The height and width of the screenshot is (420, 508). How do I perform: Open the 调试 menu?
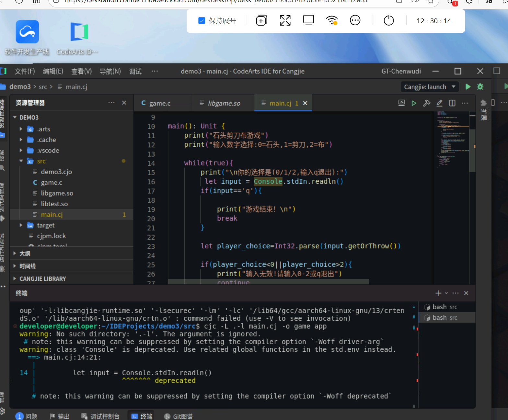[x=135, y=71]
